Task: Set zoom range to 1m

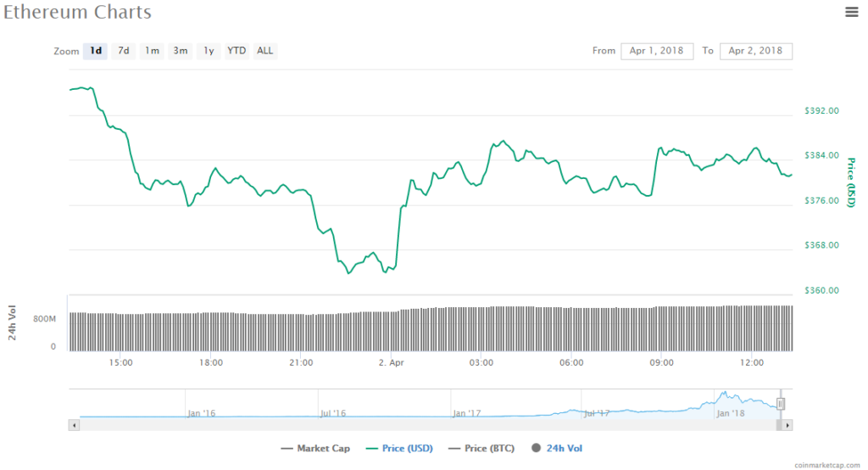Action: 152,51
